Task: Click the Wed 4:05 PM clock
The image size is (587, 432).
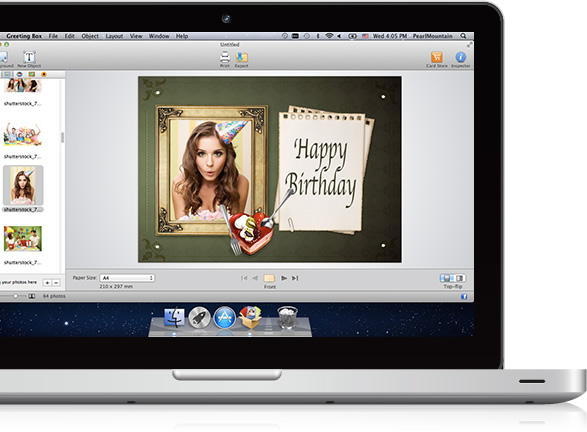Action: (389, 36)
